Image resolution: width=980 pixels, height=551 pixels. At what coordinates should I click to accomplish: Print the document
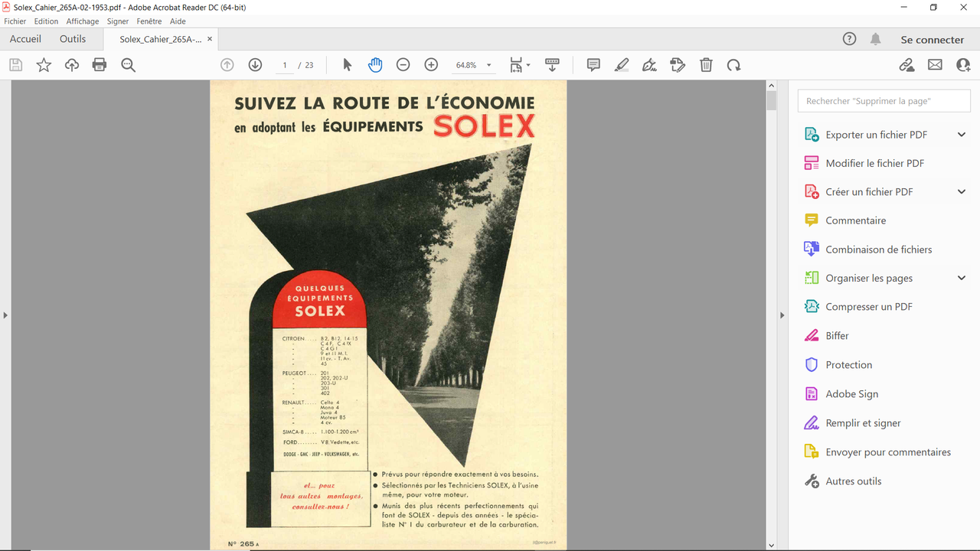100,65
